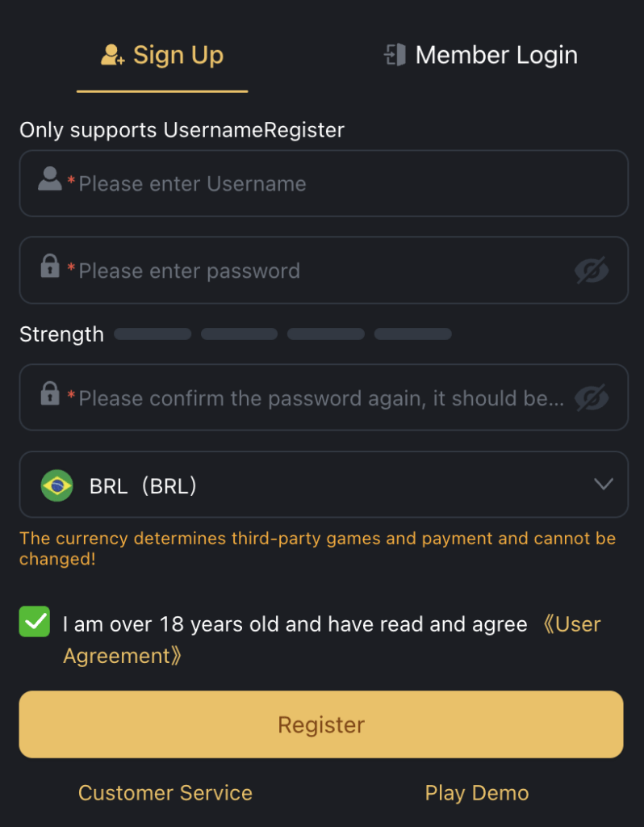
Task: Click the Member Login door icon
Action: tap(395, 56)
